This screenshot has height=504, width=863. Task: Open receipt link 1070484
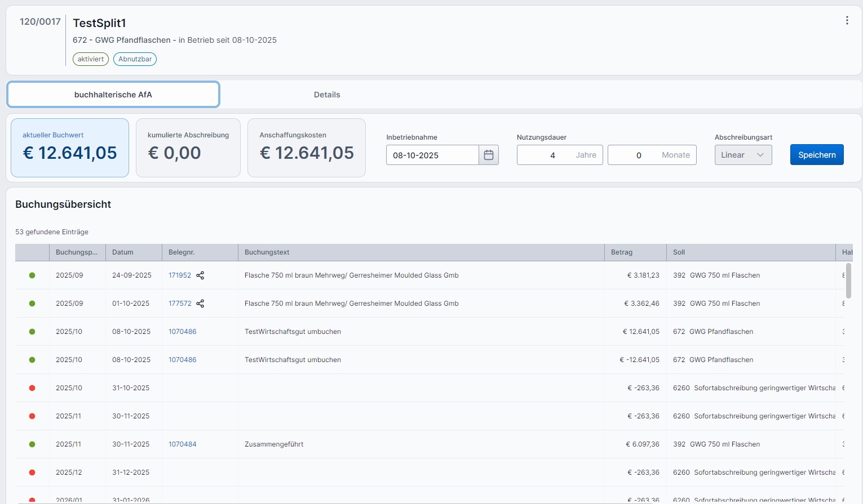point(182,444)
